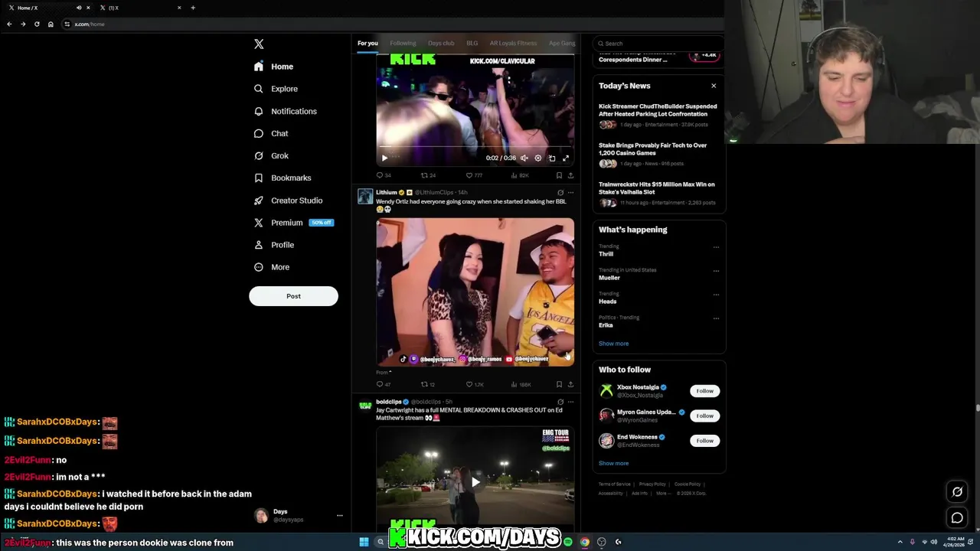Follow End Wokeness
980x551 pixels.
point(704,441)
